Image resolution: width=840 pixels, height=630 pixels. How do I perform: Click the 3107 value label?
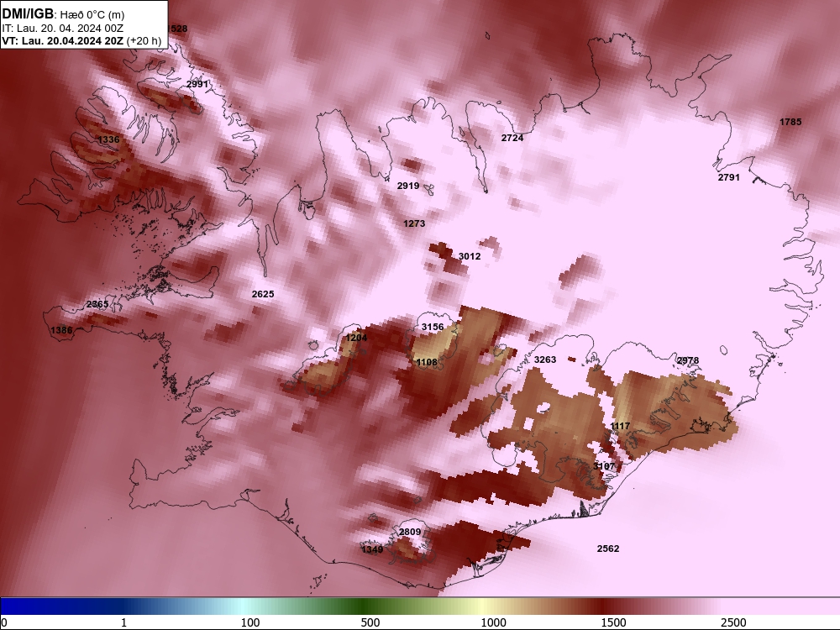tap(604, 466)
